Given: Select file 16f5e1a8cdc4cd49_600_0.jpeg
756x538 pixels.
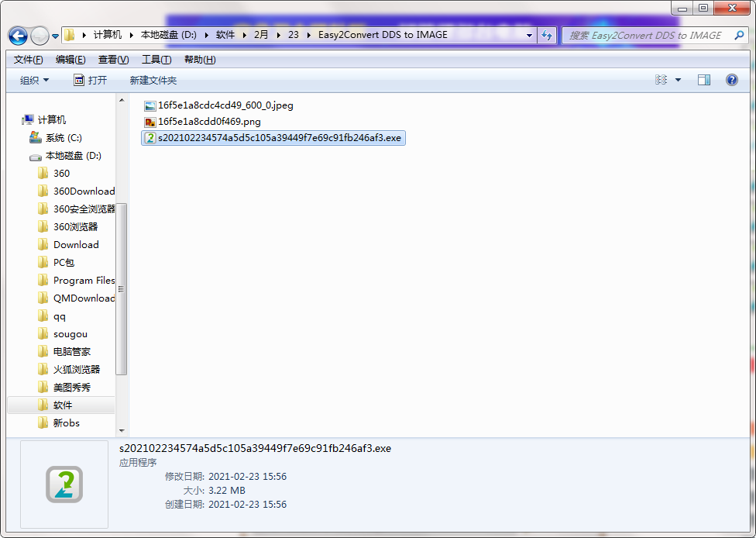Looking at the screenshot, I should (x=218, y=105).
